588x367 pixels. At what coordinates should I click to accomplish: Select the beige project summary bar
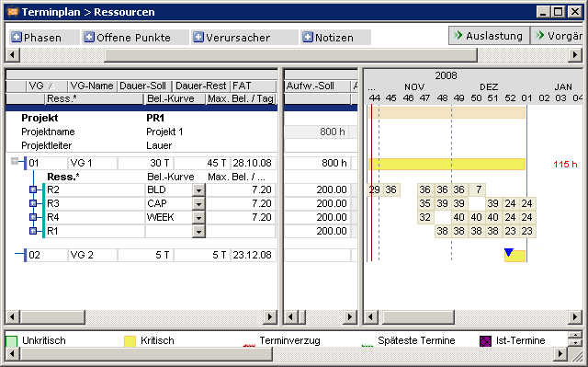(447, 112)
